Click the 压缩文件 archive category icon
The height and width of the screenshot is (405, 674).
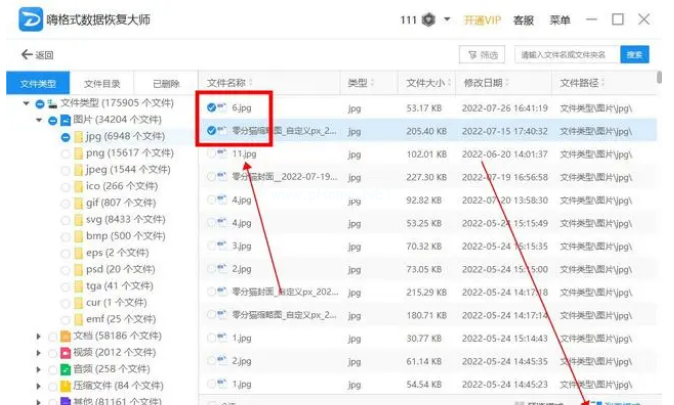[x=65, y=386]
